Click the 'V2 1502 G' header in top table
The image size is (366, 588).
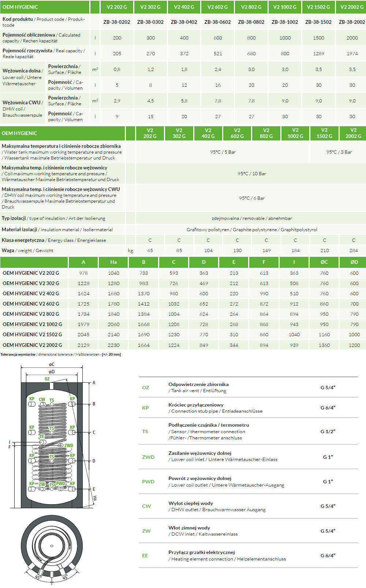click(x=318, y=7)
